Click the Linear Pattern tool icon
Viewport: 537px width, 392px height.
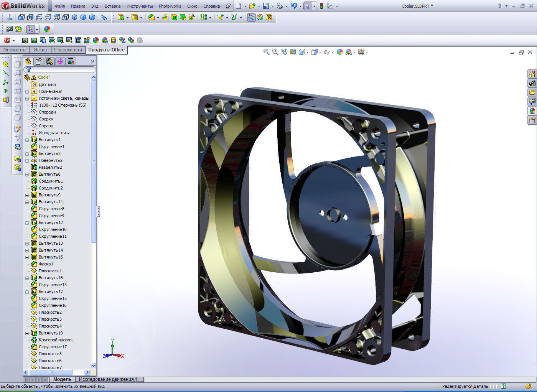click(x=204, y=17)
